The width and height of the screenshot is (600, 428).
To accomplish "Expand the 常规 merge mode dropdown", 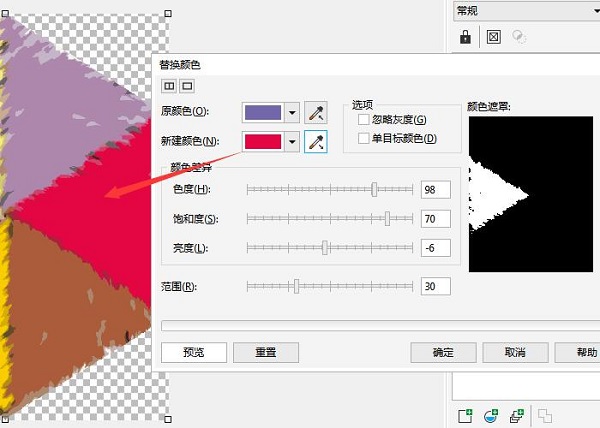I will click(593, 11).
